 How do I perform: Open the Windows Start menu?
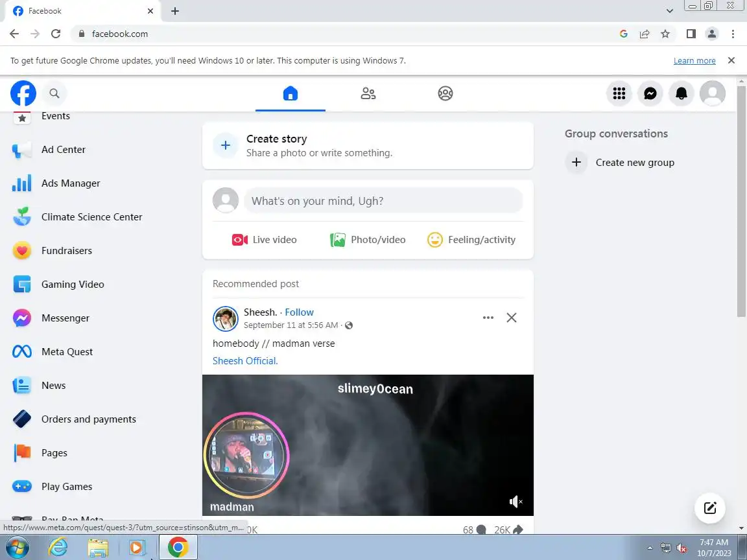(16, 548)
